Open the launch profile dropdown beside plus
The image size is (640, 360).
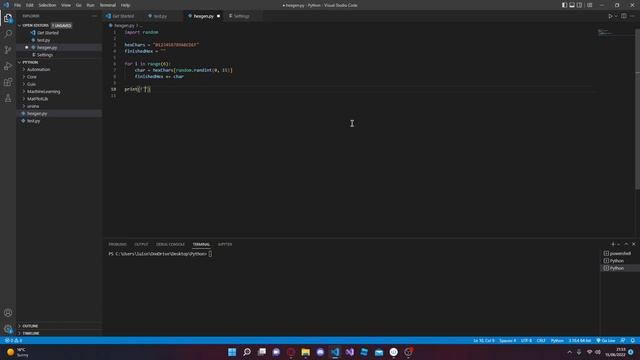[x=618, y=244]
